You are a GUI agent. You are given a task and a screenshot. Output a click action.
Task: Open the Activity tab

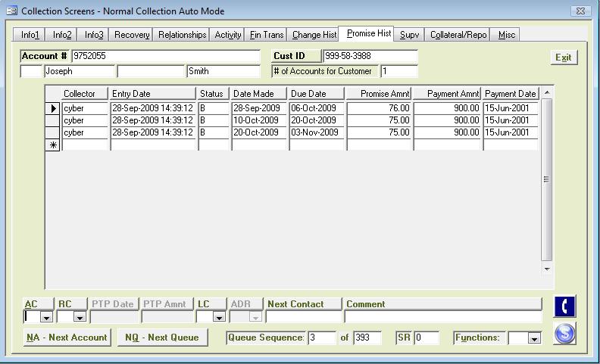click(x=227, y=34)
